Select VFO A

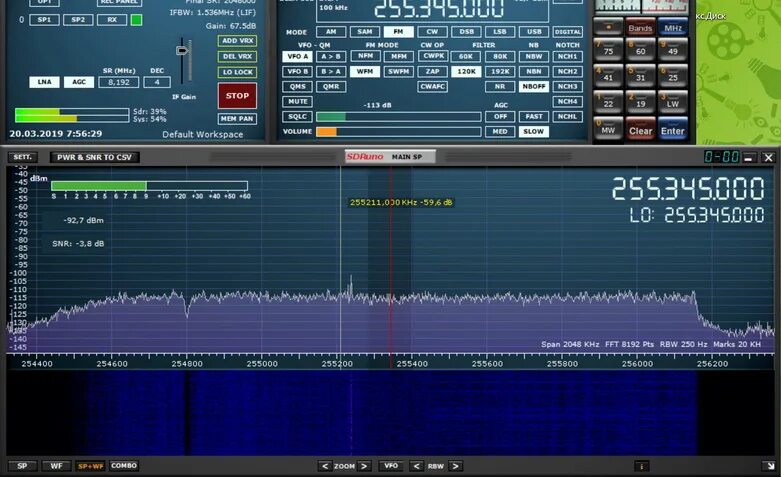pyautogui.click(x=297, y=56)
